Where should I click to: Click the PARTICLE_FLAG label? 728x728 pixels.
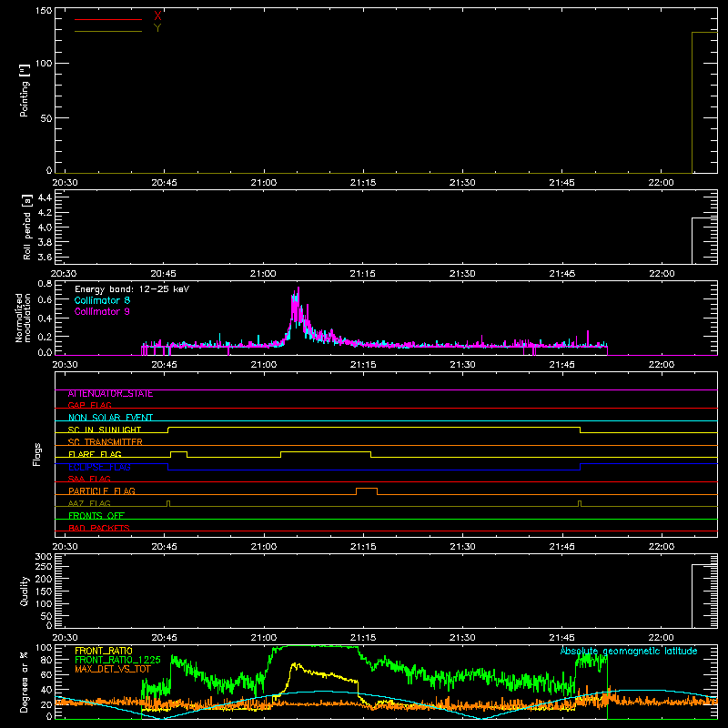(x=102, y=490)
